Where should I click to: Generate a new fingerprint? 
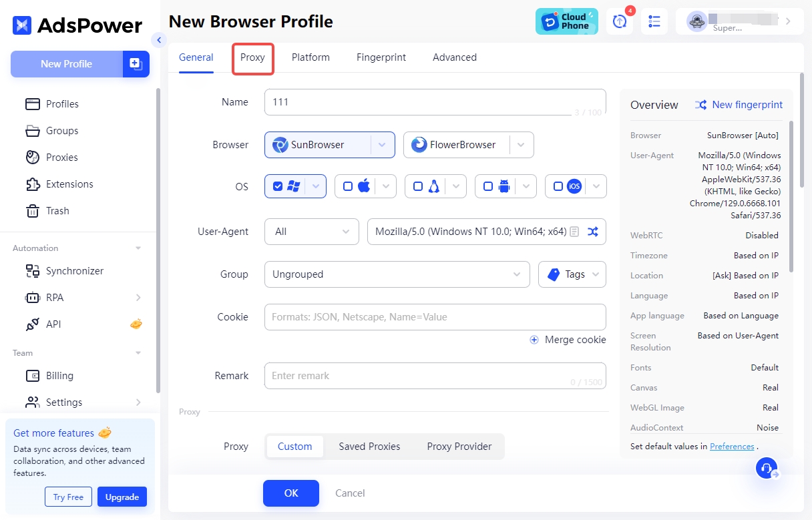click(x=739, y=105)
